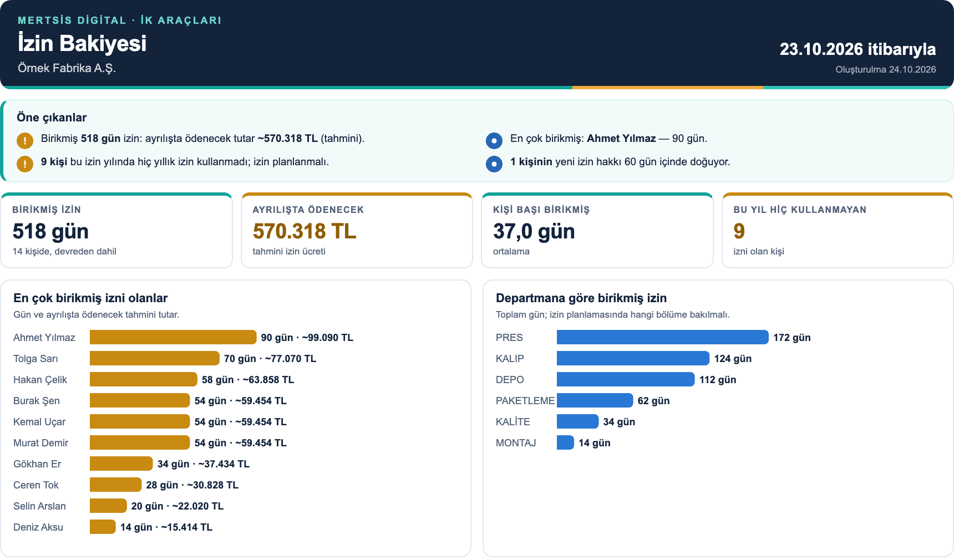This screenshot has width=954, height=560.
Task: Click the 'Oluşturulma 24.10.2026' text
Action: coord(886,70)
